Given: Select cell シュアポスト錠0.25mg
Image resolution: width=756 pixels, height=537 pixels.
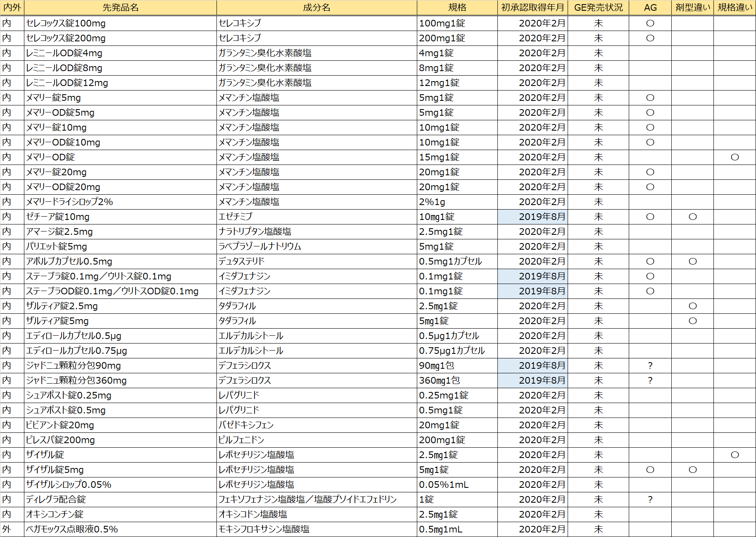Looking at the screenshot, I should click(120, 395).
